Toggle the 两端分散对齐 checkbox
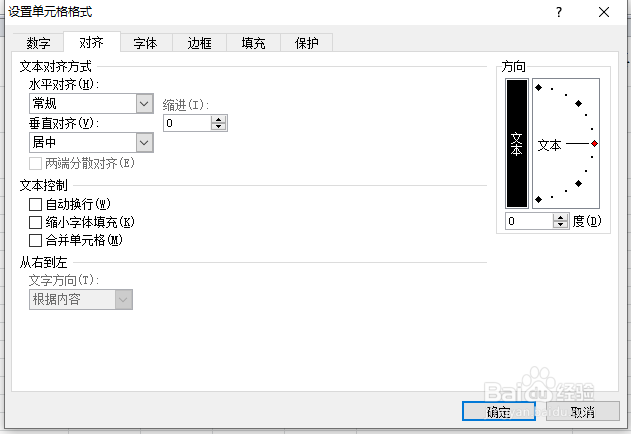Screen dimensions: 631x434 click(35, 163)
